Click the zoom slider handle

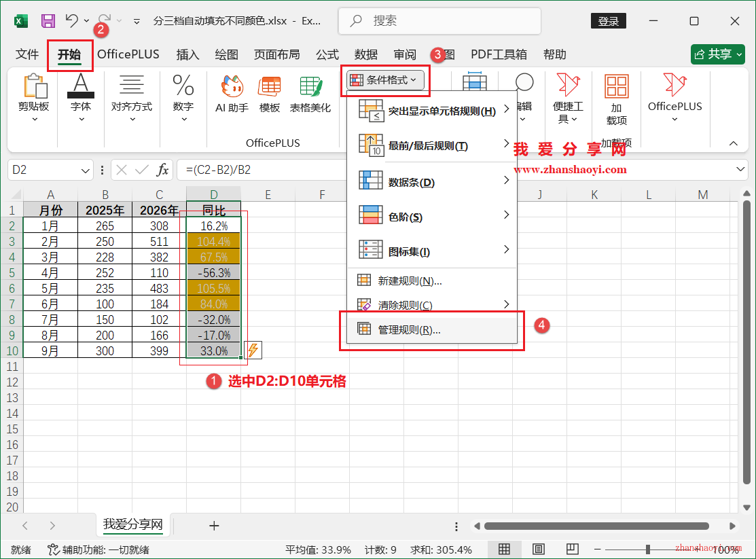648,549
